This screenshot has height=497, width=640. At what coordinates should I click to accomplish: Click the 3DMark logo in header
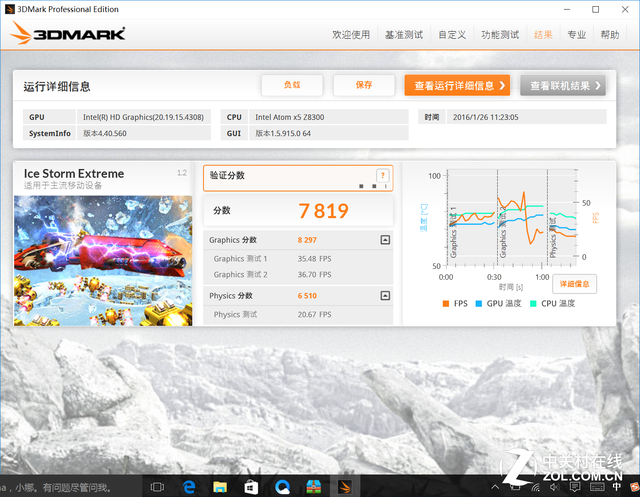[x=70, y=35]
